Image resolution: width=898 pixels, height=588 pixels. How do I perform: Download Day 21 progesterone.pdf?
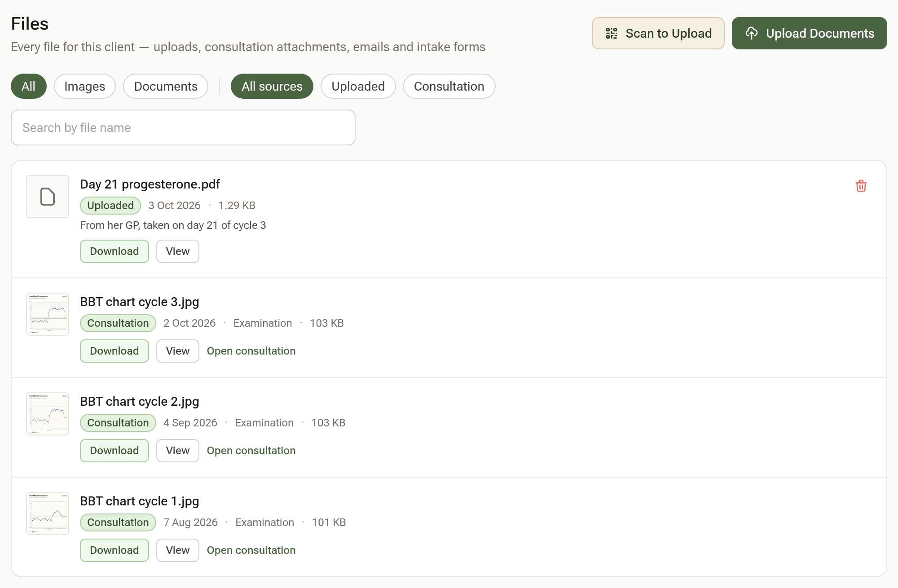point(114,251)
